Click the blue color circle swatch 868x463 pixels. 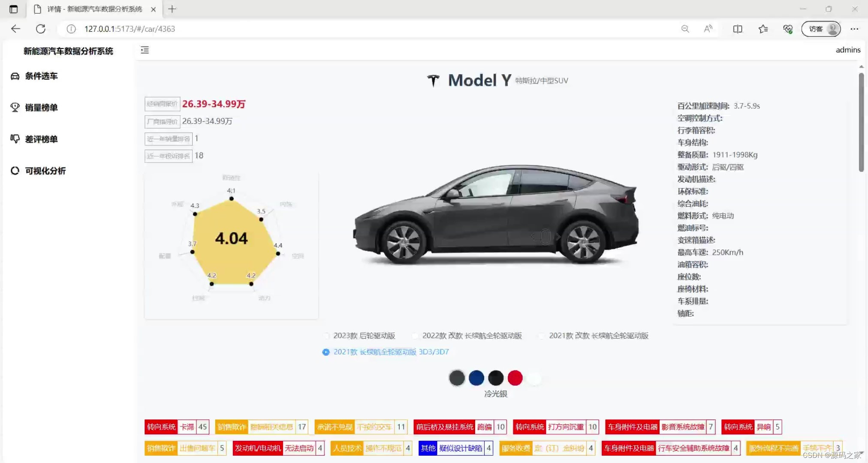coord(476,377)
